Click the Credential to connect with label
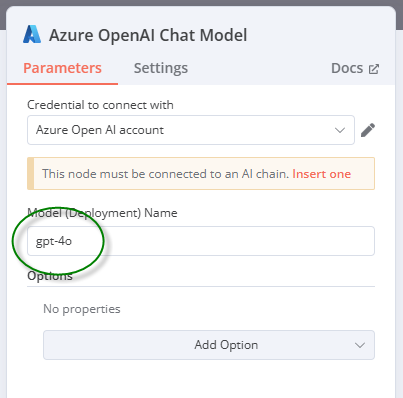The height and width of the screenshot is (398, 403). pyautogui.click(x=100, y=105)
